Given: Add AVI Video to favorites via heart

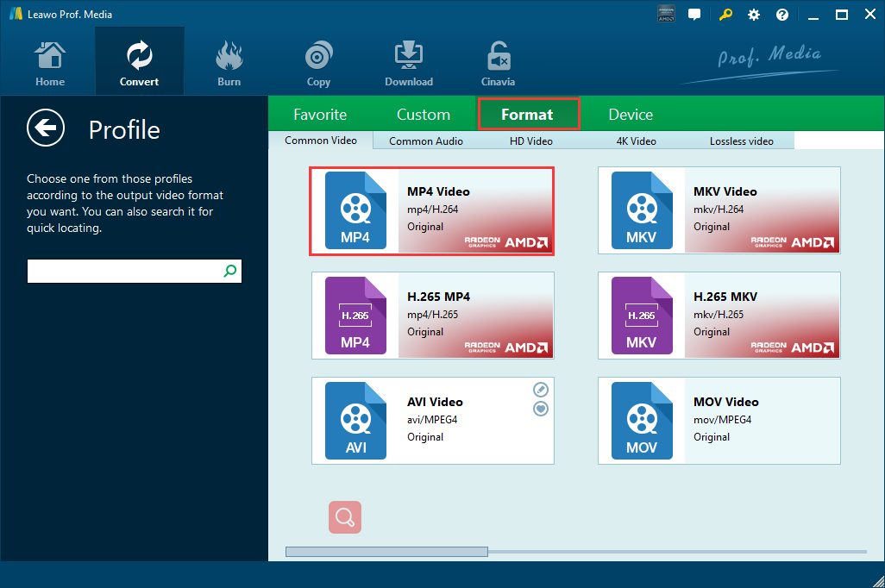Looking at the screenshot, I should pos(541,409).
